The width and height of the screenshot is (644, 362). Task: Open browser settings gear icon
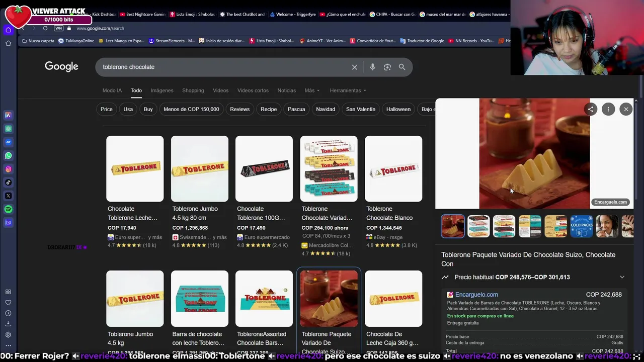pos(8,335)
